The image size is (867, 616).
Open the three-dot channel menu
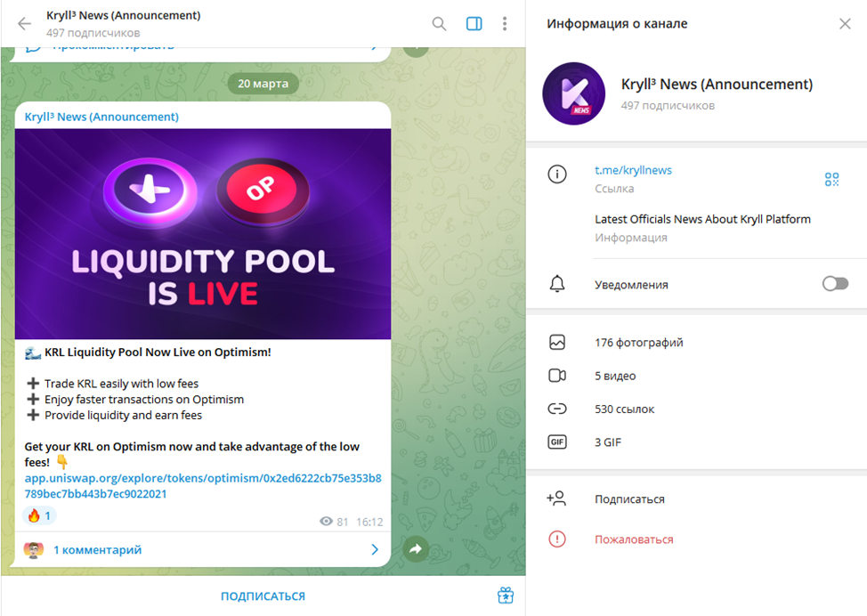(x=505, y=23)
